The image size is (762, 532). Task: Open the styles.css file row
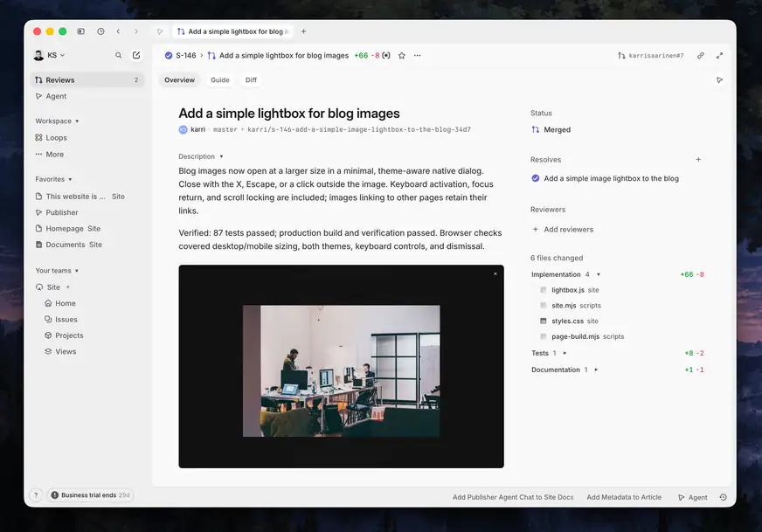point(569,321)
